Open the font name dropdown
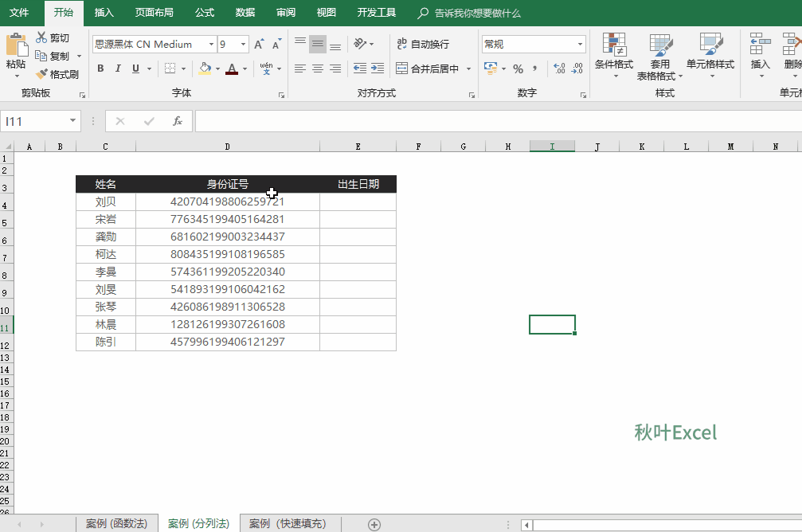 (211, 45)
